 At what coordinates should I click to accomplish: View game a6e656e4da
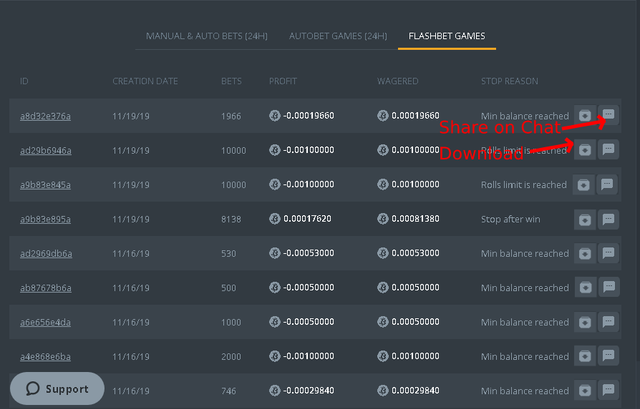45,322
